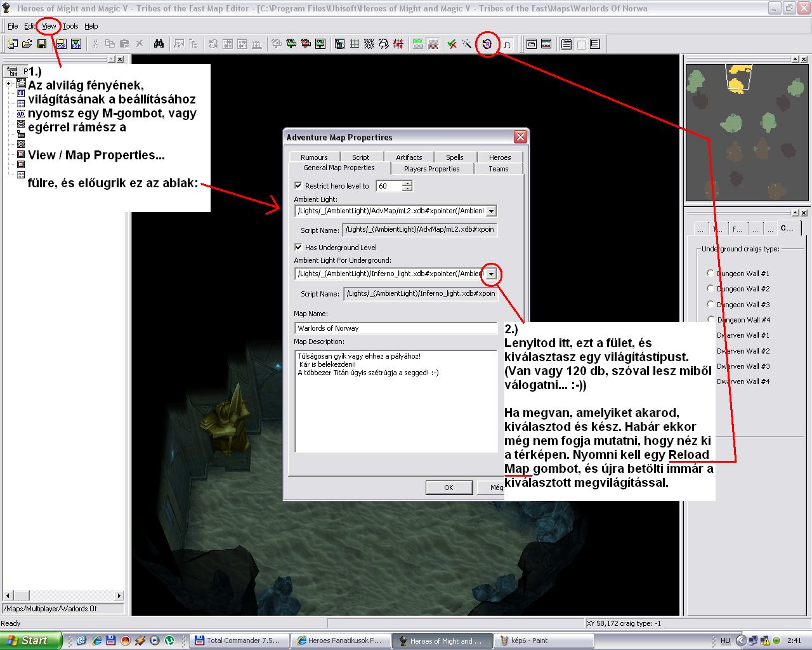Viewport: 812px width, 650px height.
Task: Click the Save floppy disk icon
Action: [42, 44]
